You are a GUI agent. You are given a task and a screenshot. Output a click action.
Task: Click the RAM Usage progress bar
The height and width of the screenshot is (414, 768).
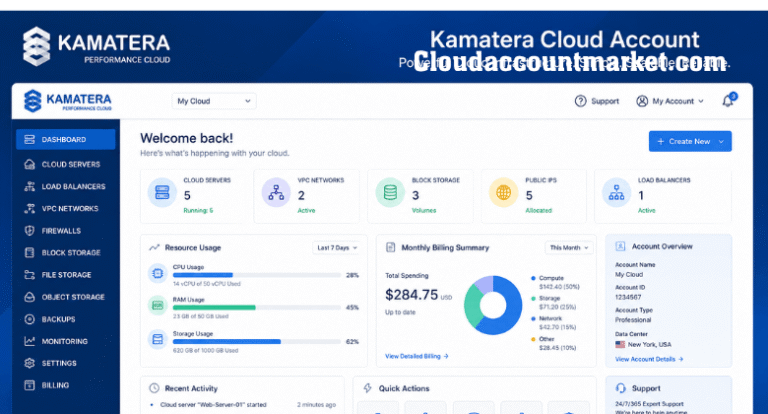tap(257, 308)
